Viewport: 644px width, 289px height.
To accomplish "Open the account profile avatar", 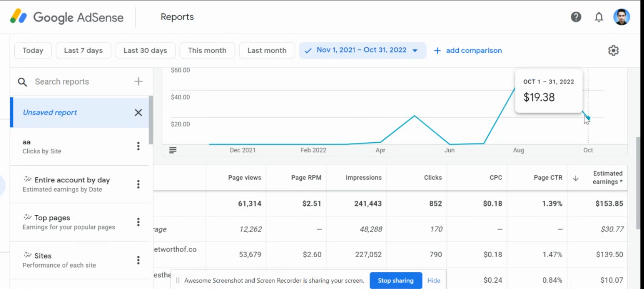I will pyautogui.click(x=621, y=17).
